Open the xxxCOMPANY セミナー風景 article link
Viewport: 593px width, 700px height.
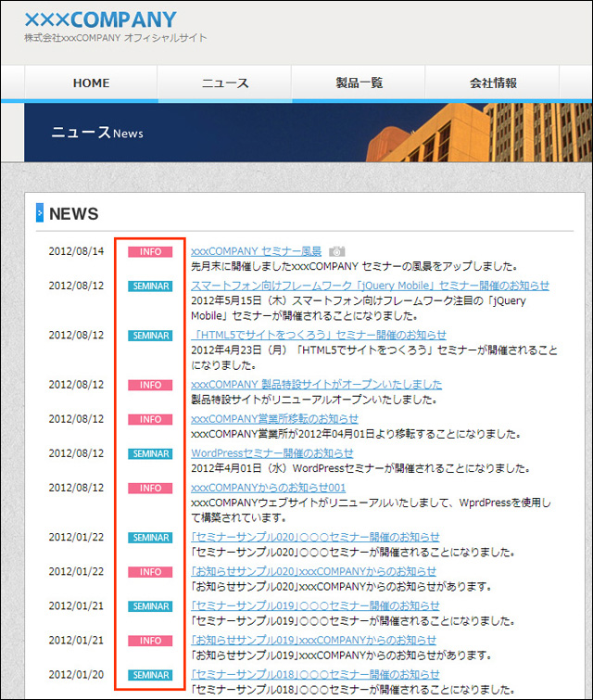(x=256, y=251)
